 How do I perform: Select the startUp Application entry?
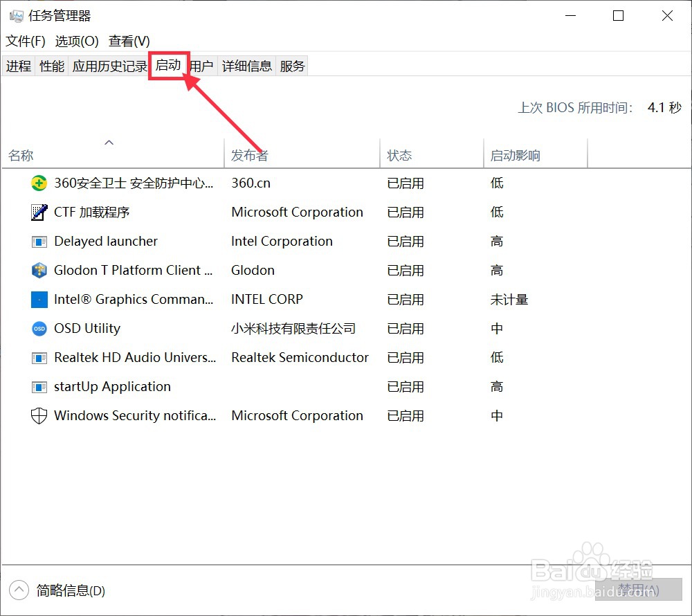point(111,386)
